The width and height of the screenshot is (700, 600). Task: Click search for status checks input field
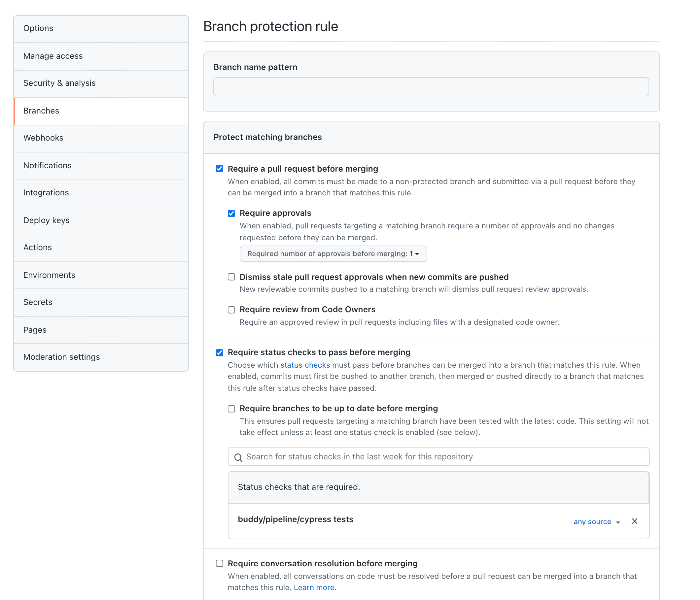pyautogui.click(x=438, y=456)
